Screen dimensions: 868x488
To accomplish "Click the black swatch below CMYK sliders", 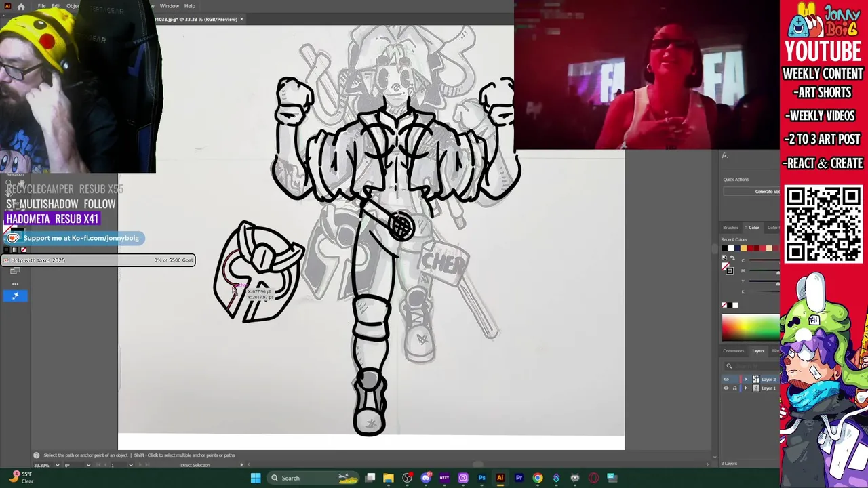I will point(730,305).
